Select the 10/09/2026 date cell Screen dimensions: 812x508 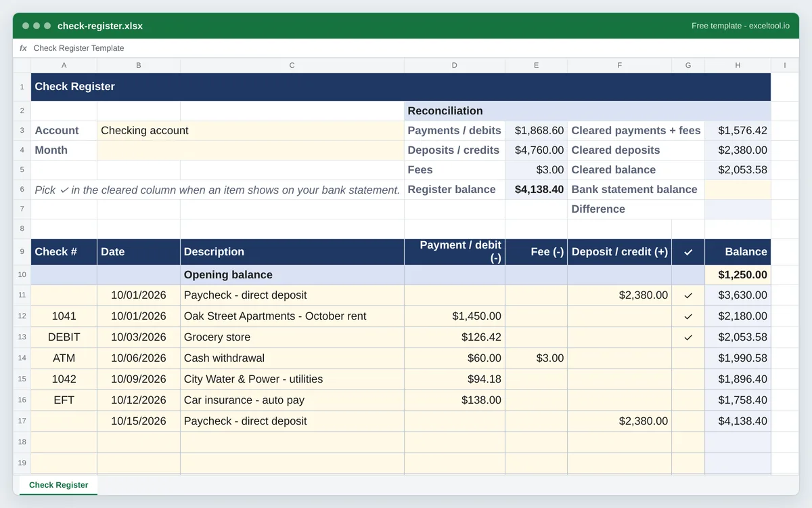tap(139, 379)
